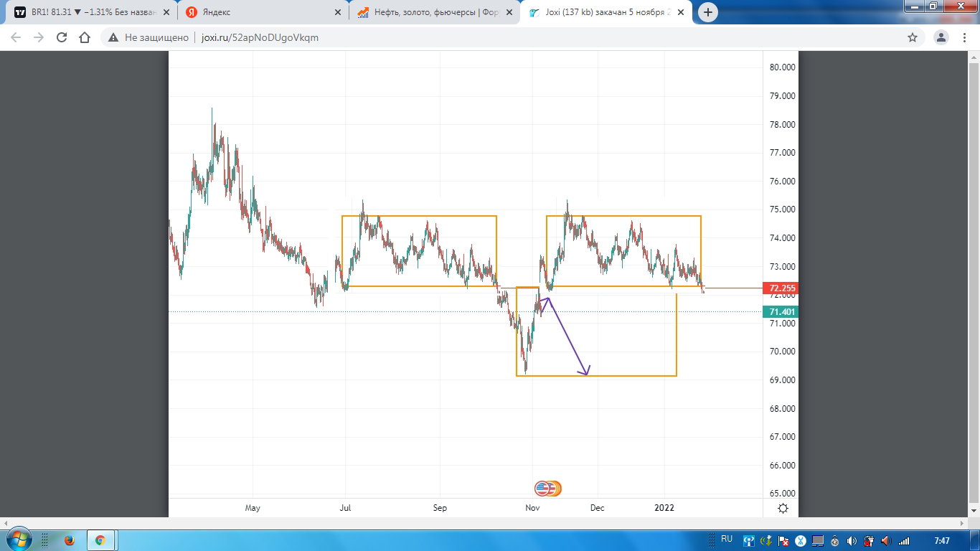Click the 'Jul' date axis label
This screenshot has width=980, height=551.
click(x=346, y=508)
